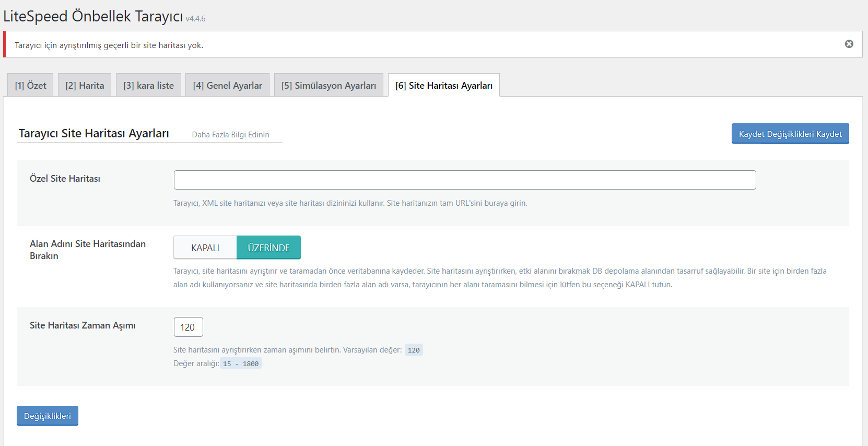Select the [6] Site Haritası Ayarları tab

(x=444, y=85)
